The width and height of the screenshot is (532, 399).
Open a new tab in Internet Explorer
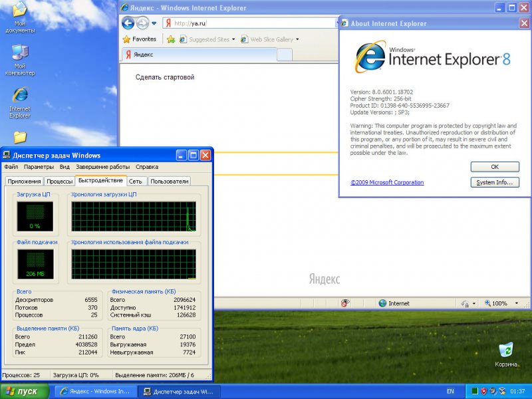click(285, 55)
